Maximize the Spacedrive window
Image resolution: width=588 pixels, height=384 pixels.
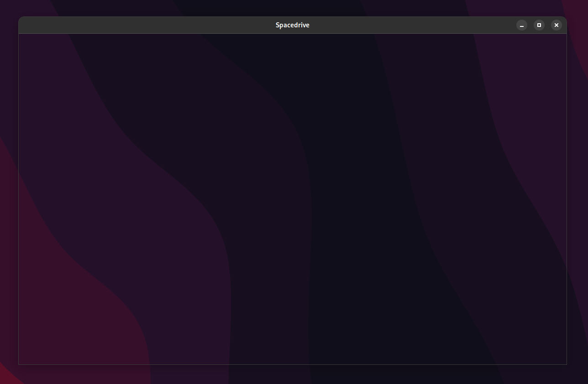pyautogui.click(x=539, y=25)
